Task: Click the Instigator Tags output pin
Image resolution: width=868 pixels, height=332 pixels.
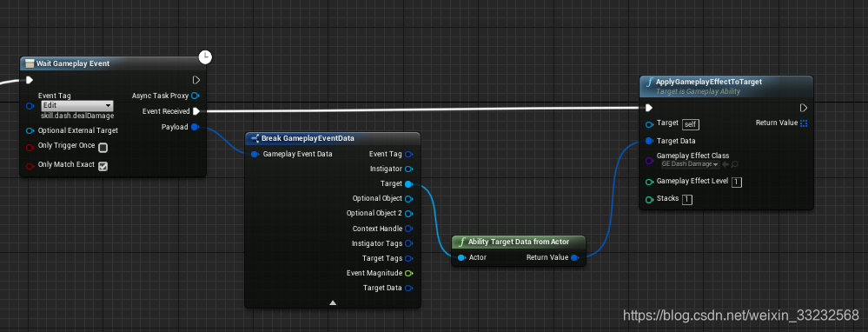Action: (x=408, y=243)
